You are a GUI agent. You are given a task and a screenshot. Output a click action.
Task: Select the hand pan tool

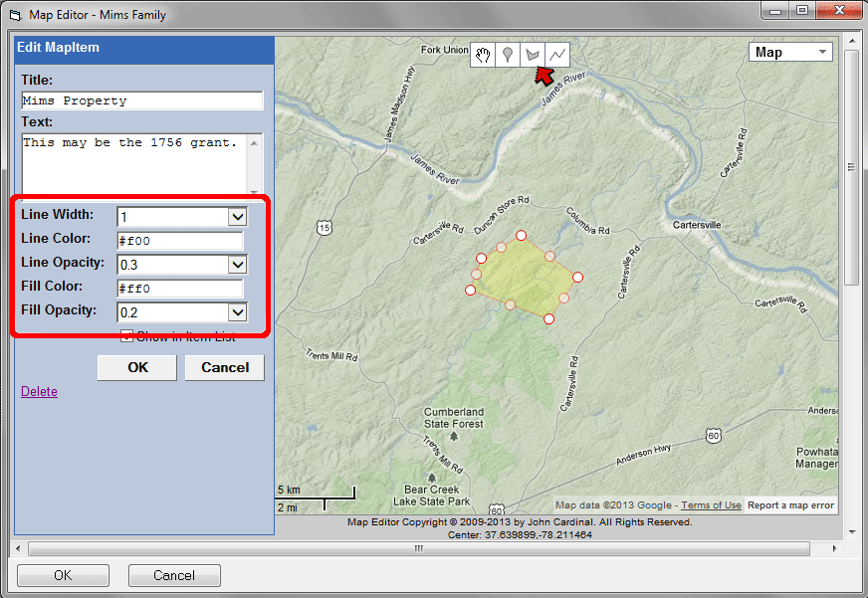484,54
